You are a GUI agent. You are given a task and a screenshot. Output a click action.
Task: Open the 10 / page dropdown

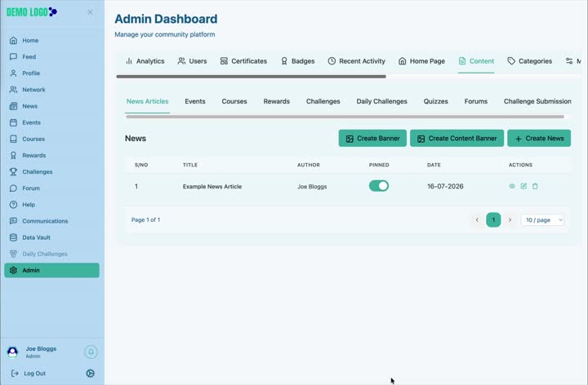[542, 220]
